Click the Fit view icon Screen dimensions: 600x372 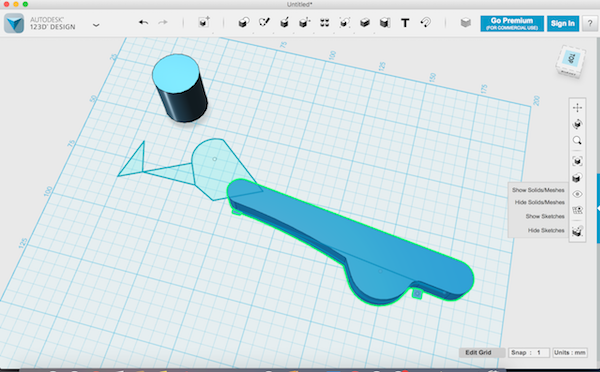pos(577,161)
